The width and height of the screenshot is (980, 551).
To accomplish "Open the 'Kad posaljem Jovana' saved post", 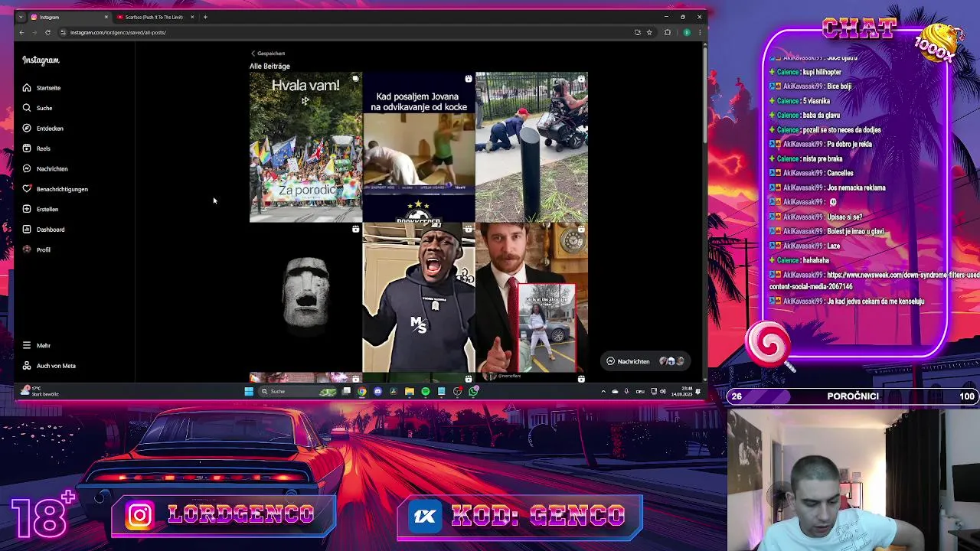I will coord(419,147).
